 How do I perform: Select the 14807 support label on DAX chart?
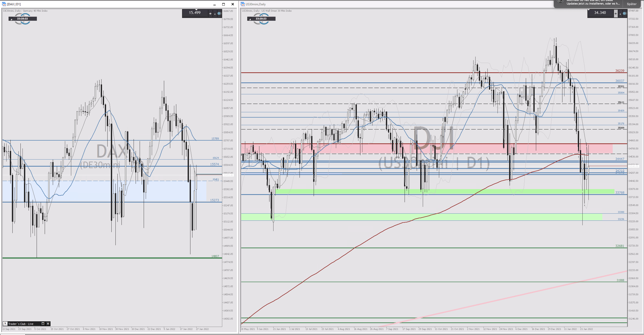(215, 256)
